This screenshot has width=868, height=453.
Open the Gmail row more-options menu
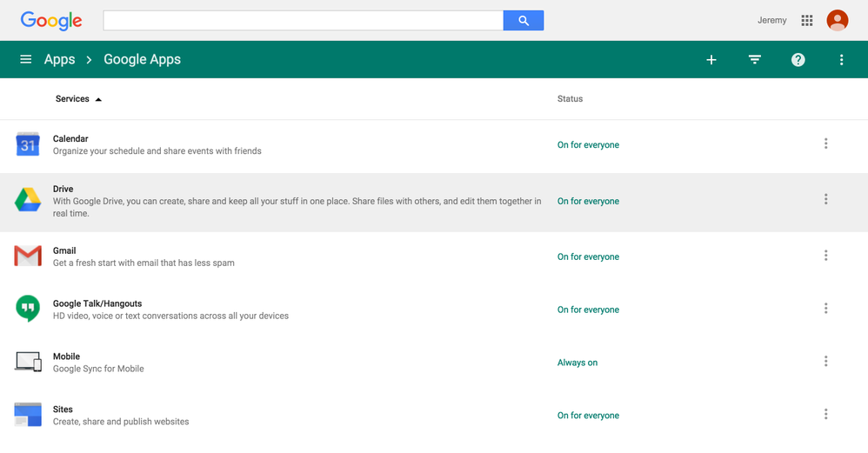[x=825, y=256]
